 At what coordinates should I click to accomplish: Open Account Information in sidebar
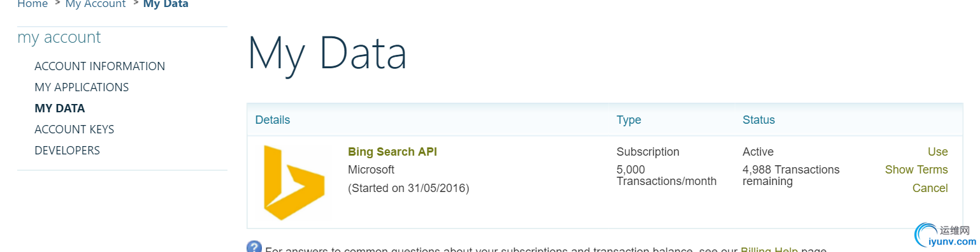pyautogui.click(x=99, y=66)
